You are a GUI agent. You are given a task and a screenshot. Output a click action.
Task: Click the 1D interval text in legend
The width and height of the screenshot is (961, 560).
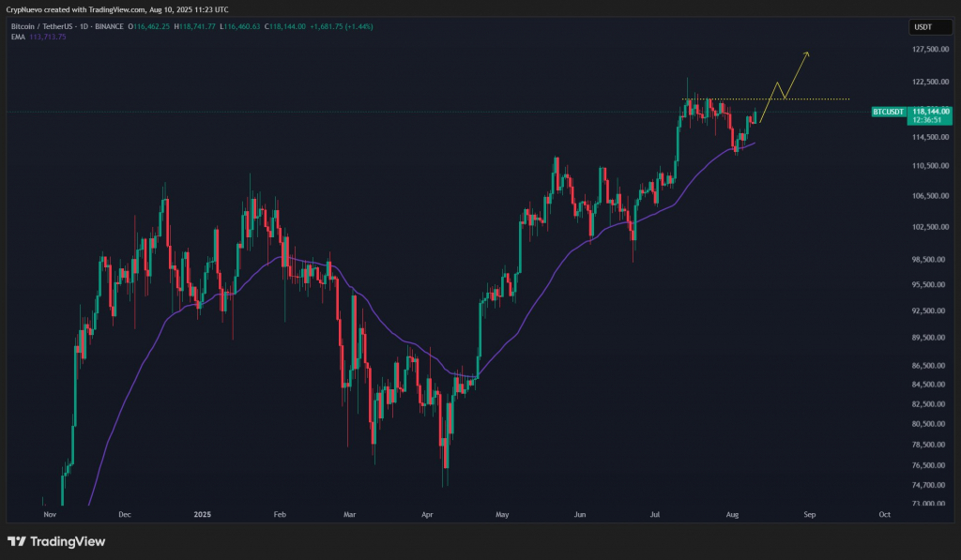coord(84,27)
